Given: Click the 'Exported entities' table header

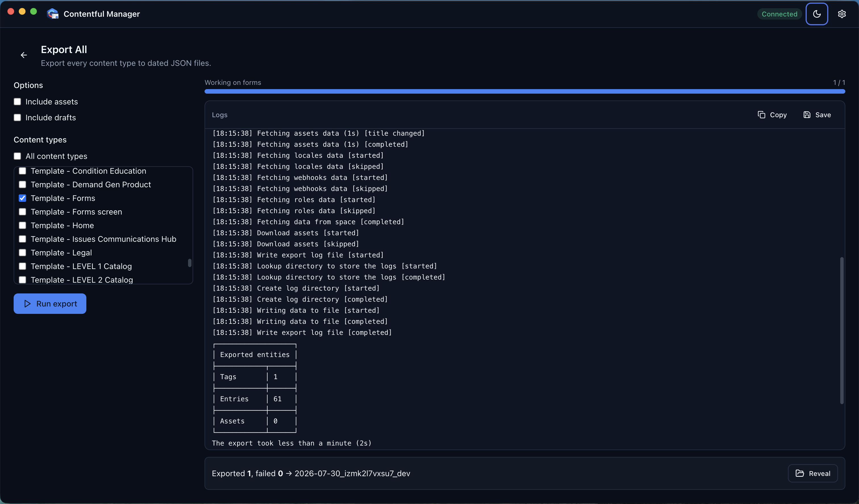Looking at the screenshot, I should click(x=255, y=355).
